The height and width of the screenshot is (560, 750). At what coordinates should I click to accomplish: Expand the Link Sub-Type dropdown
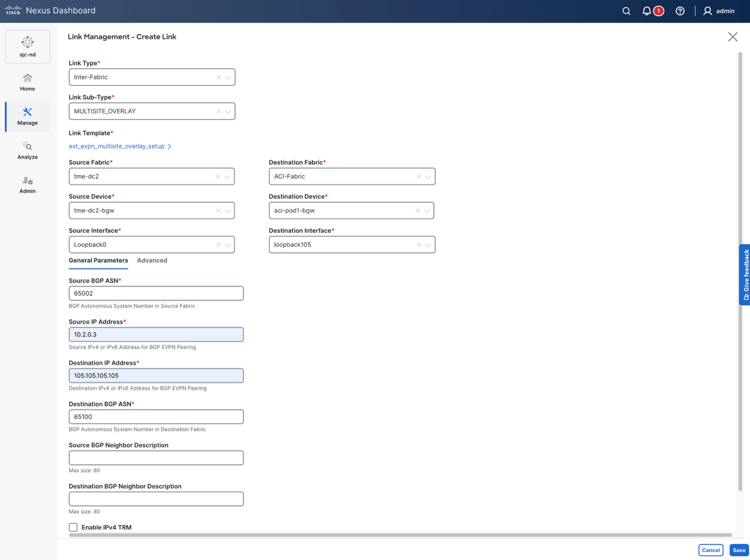[228, 112]
